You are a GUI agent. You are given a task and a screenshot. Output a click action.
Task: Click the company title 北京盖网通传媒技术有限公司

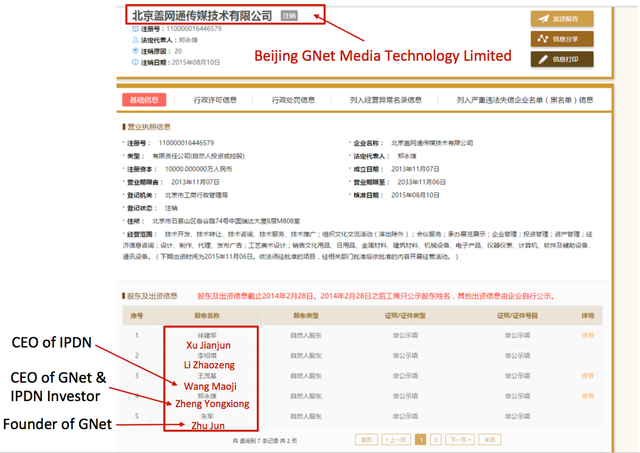coord(202,16)
